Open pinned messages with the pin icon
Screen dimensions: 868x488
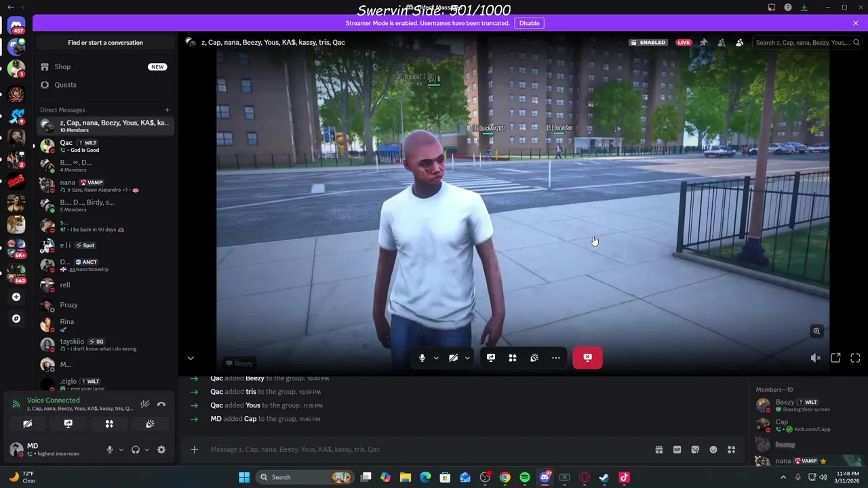(x=703, y=43)
